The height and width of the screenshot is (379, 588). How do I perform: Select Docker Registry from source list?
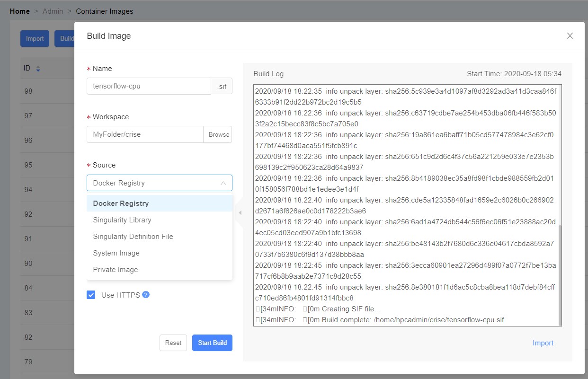coord(121,203)
